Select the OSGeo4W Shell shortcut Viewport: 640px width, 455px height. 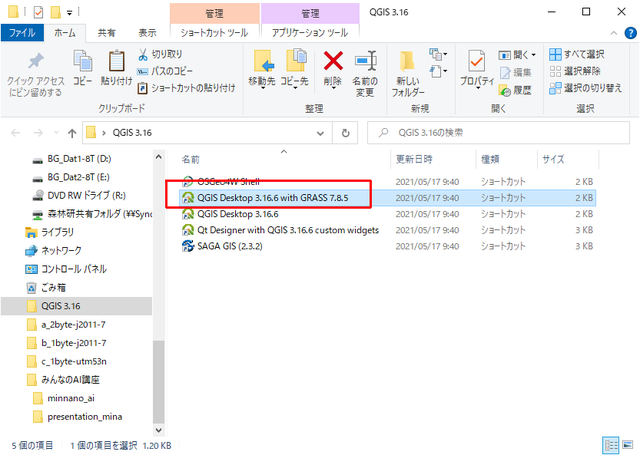(387, 182)
